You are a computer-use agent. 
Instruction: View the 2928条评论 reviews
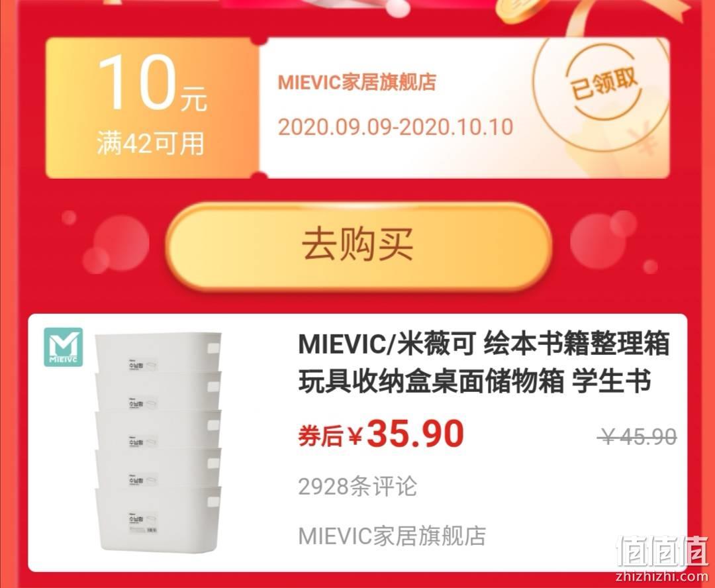(x=357, y=486)
